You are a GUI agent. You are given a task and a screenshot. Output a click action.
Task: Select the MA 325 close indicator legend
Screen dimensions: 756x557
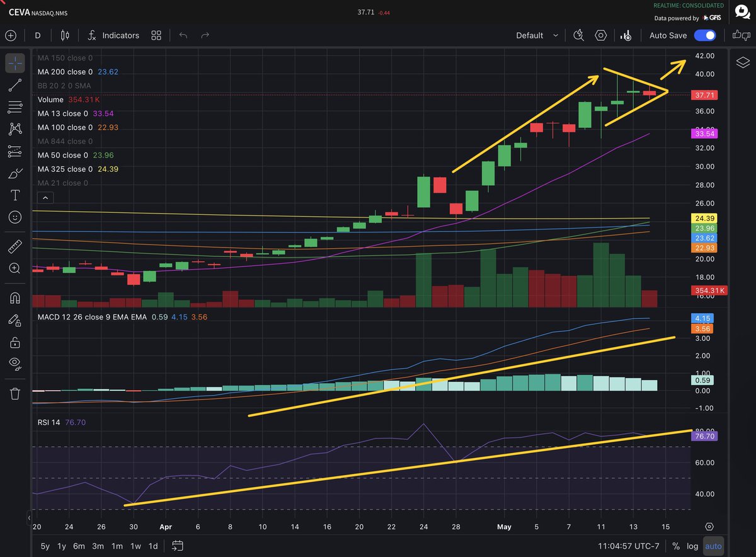[78, 169]
